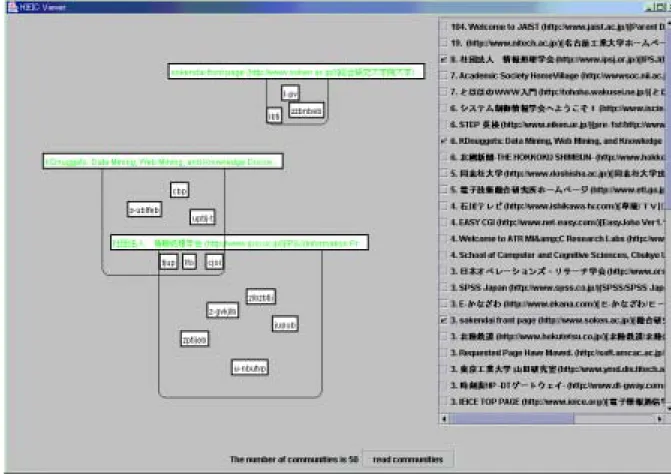
Task: Select the row with www.ishikawa-tv.com URL
Action: coord(552,206)
